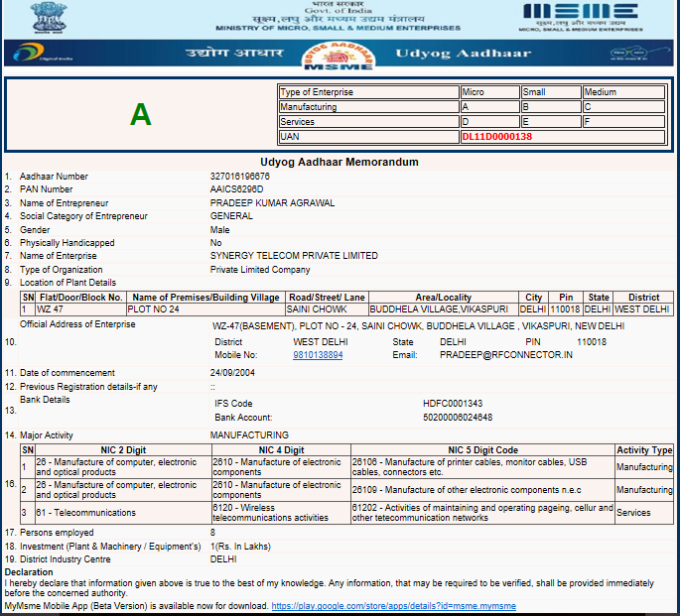680x616 pixels.
Task: Click SYNERGY TELECOM PRIVATE LIMITED enterprise name
Action: (x=294, y=256)
